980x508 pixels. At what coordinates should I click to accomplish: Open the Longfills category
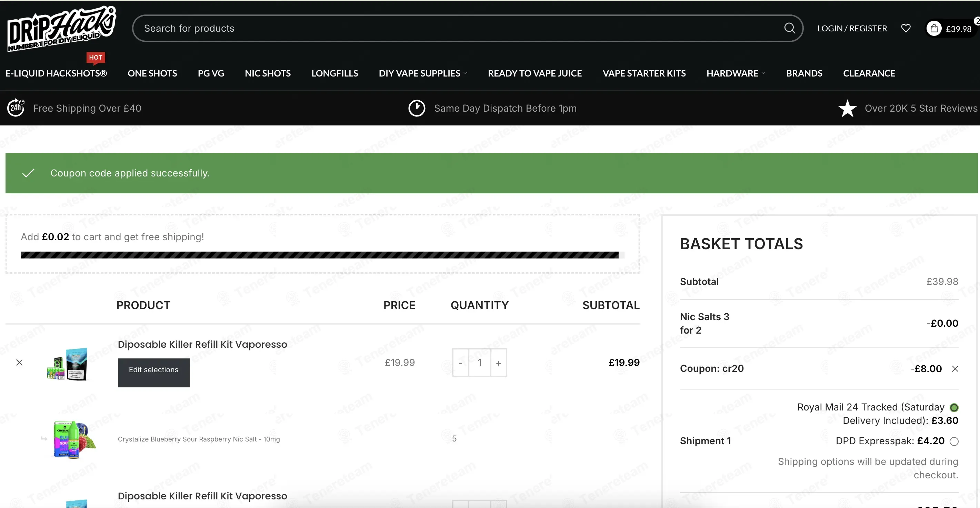click(335, 73)
